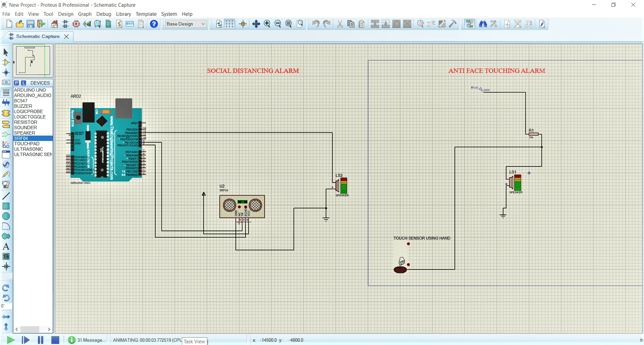
Task: Select LOGICTOGGLE in the devices list
Action: (x=30, y=117)
